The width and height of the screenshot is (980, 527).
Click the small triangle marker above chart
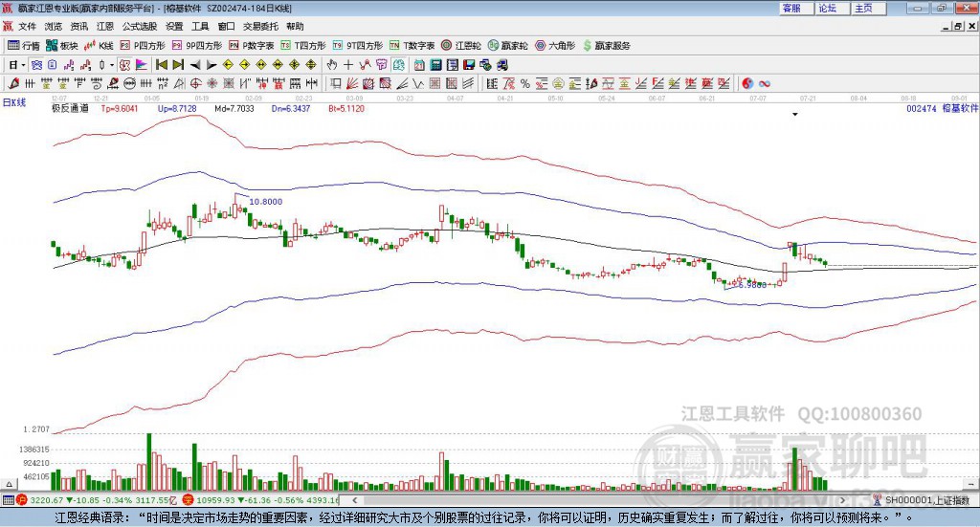tap(795, 115)
